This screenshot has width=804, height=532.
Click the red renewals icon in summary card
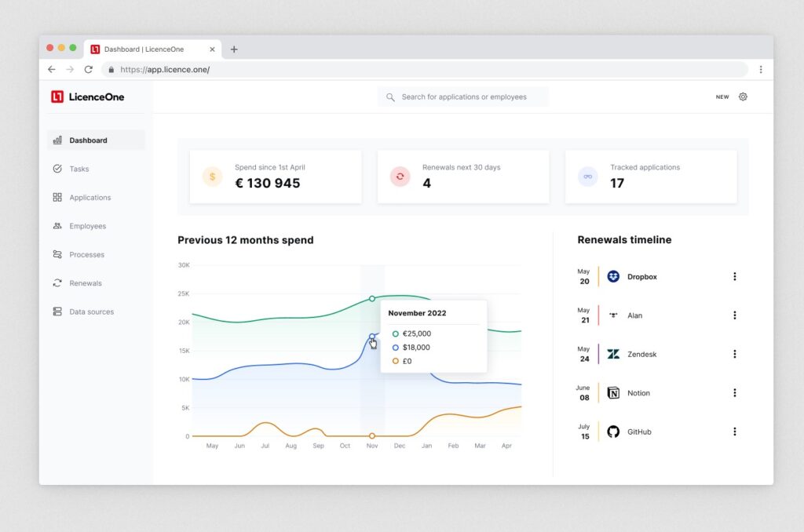click(400, 177)
